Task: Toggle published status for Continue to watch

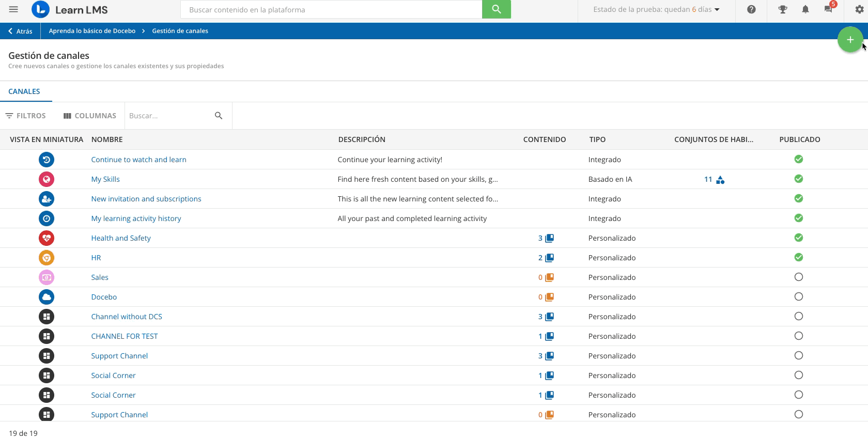Action: (x=799, y=159)
